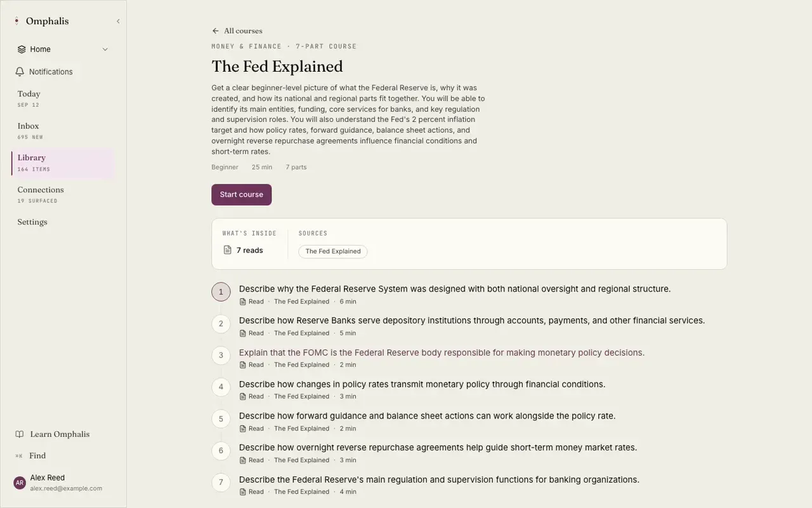Open the FOMC monetary policy lesson

[442, 352]
